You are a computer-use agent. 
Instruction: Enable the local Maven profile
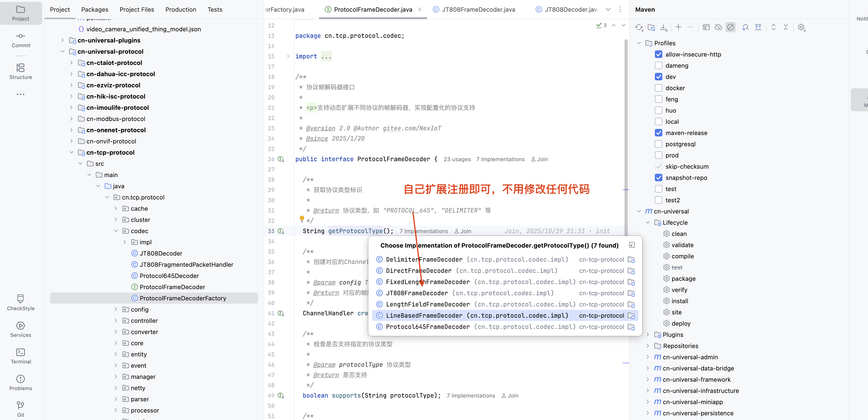658,122
